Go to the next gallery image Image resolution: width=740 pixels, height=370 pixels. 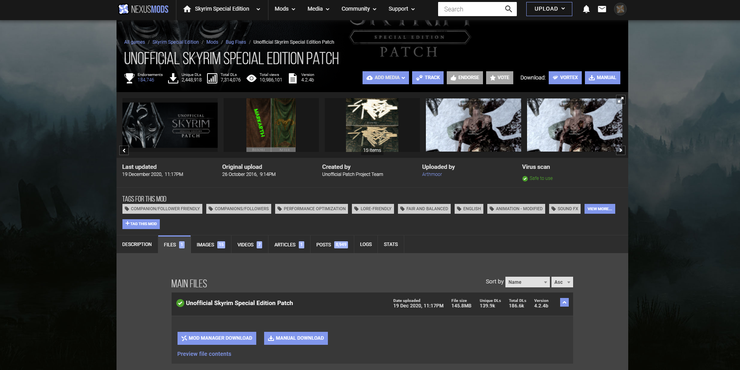click(621, 151)
